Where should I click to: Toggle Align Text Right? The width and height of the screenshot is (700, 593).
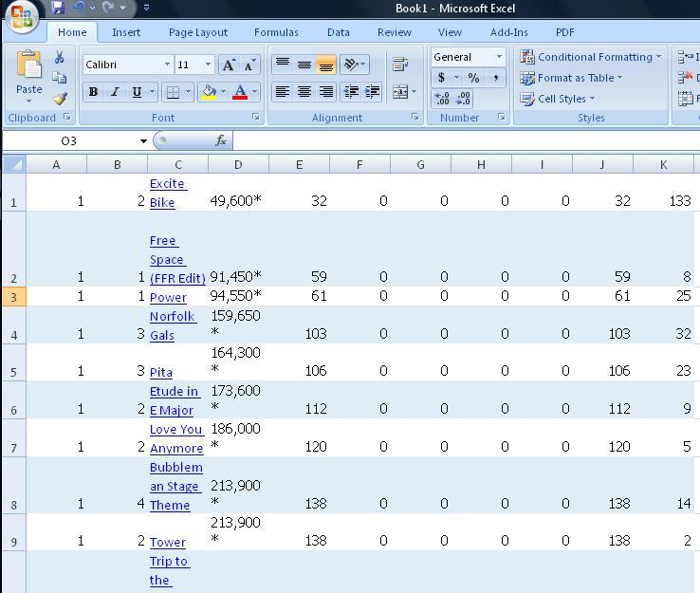point(325,92)
